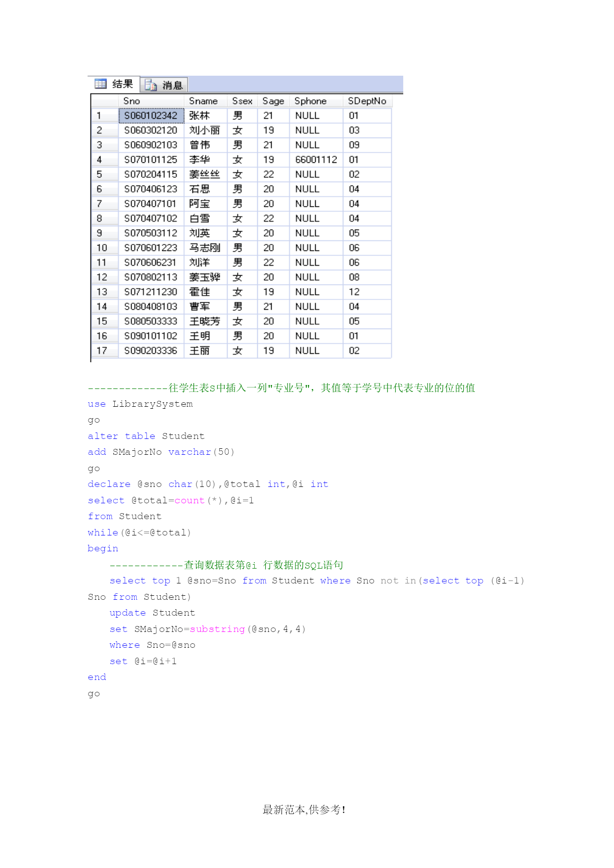Click the line 'add SMajorNo varchar(50)'

[x=161, y=452]
